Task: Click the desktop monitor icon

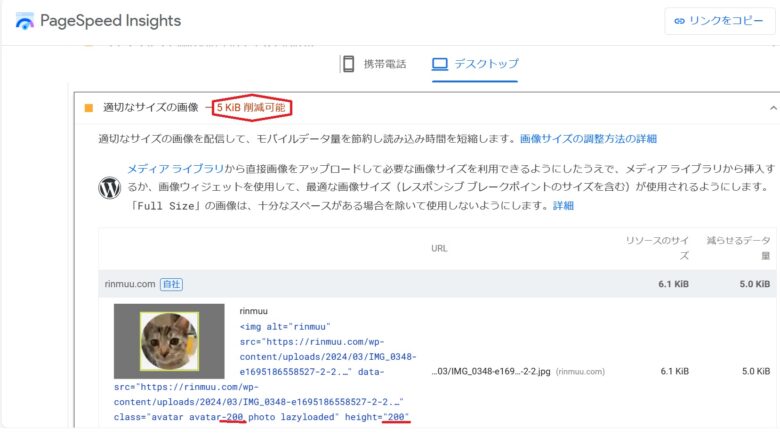Action: pos(439,64)
